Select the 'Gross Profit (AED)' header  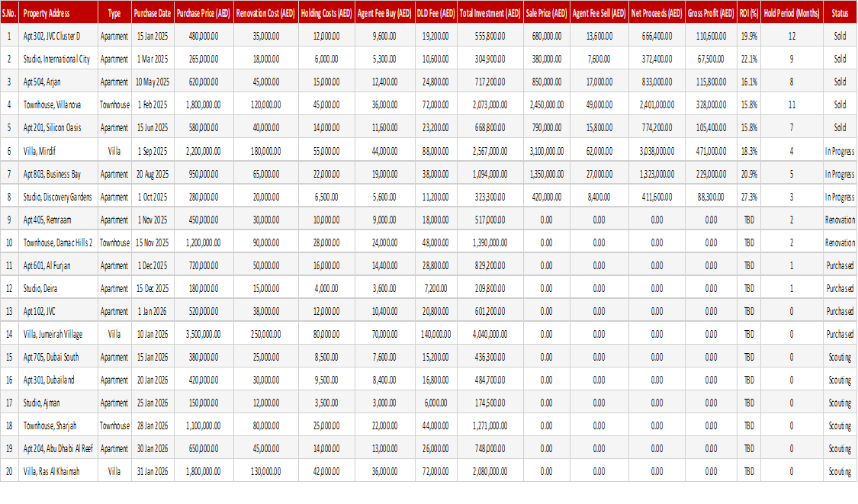[x=712, y=13]
